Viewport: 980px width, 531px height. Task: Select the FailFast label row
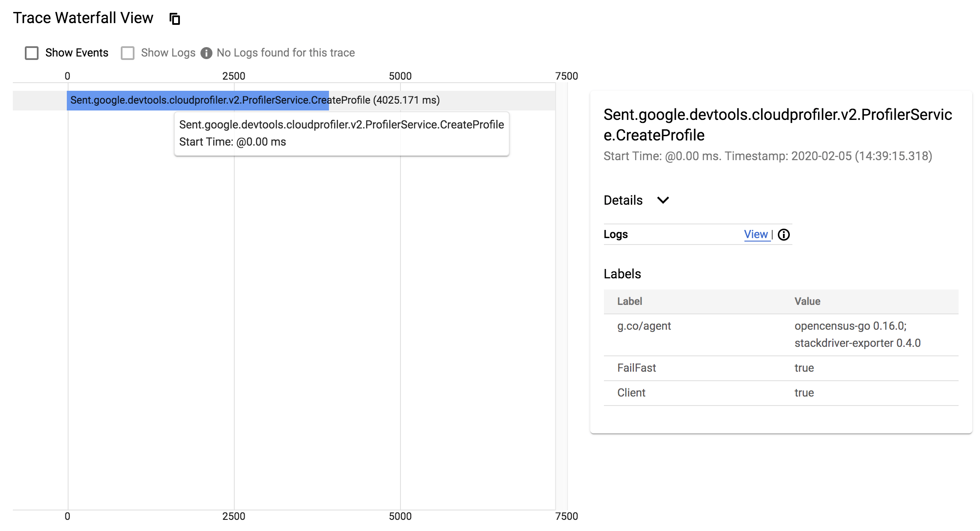click(x=781, y=368)
